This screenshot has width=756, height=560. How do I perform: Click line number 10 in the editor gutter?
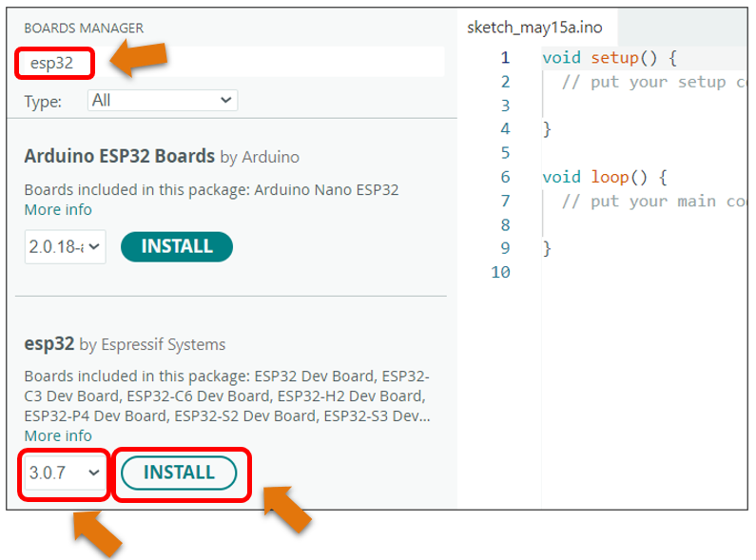500,272
